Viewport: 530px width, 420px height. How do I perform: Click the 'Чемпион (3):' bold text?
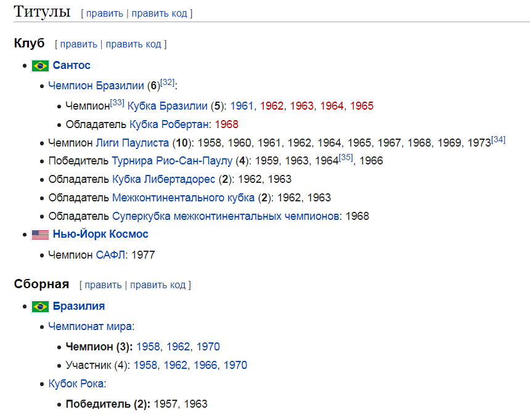click(99, 347)
